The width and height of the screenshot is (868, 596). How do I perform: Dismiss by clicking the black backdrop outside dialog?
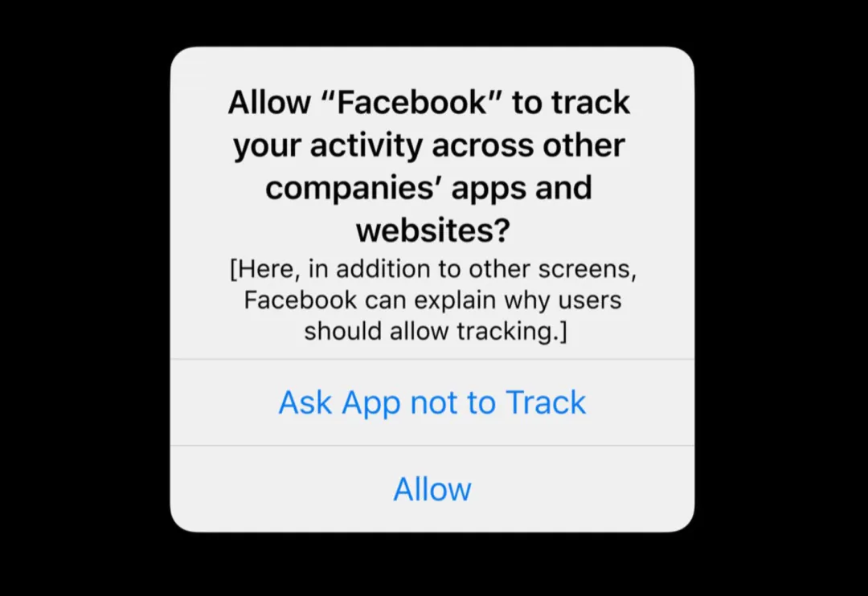(x=83, y=299)
